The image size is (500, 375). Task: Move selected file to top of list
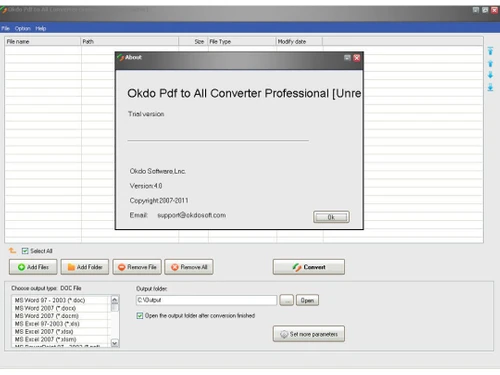[490, 51]
